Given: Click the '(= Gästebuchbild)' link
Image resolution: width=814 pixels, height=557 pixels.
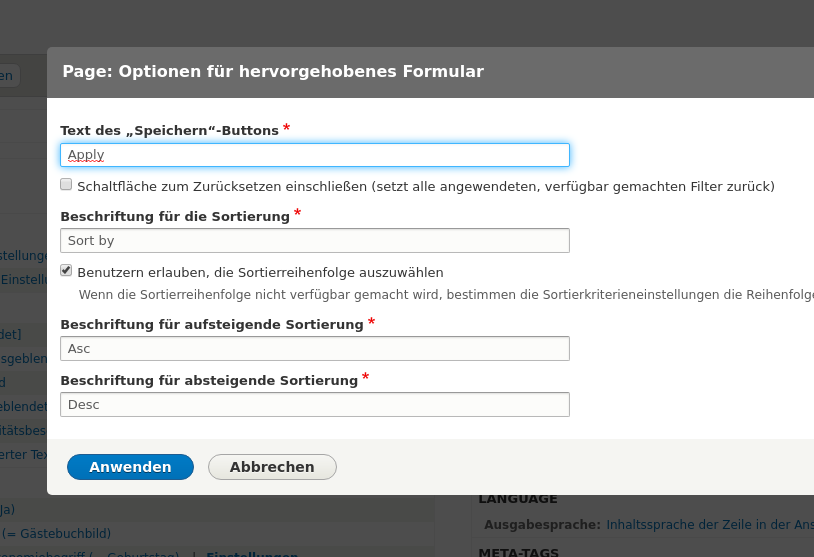Looking at the screenshot, I should [56, 533].
